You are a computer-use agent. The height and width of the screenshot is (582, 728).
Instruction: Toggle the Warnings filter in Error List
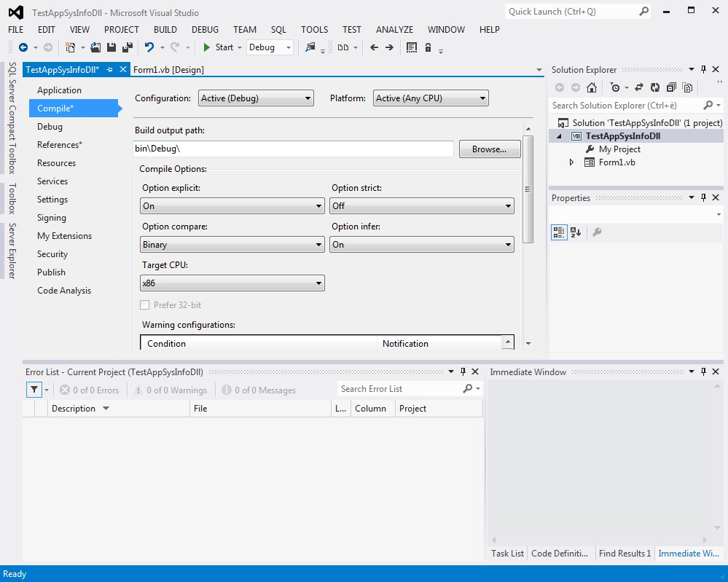[171, 390]
